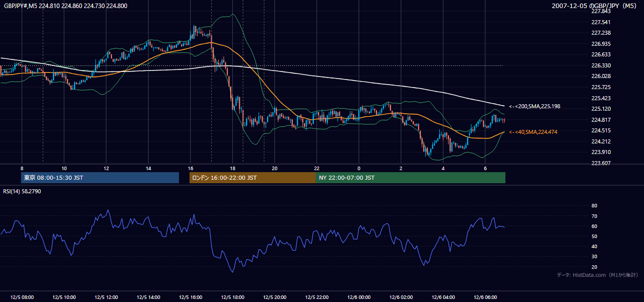Click the 12/5 12:00 time label

[106, 297]
